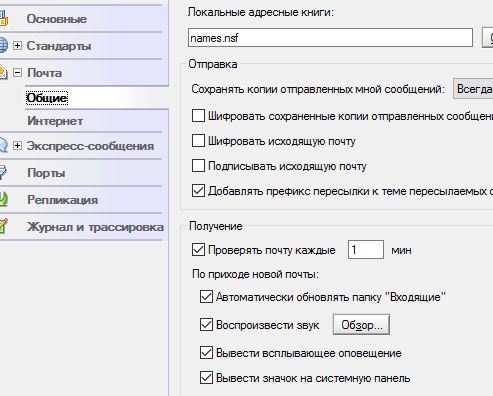Click the Почта envelope icon
Screen dimensions: 493x396
coord(3,72)
